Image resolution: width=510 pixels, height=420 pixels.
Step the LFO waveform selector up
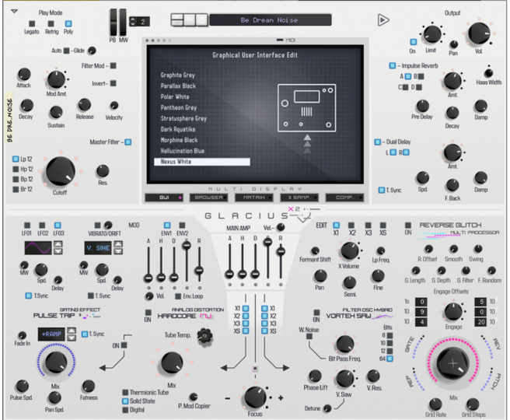point(59,243)
